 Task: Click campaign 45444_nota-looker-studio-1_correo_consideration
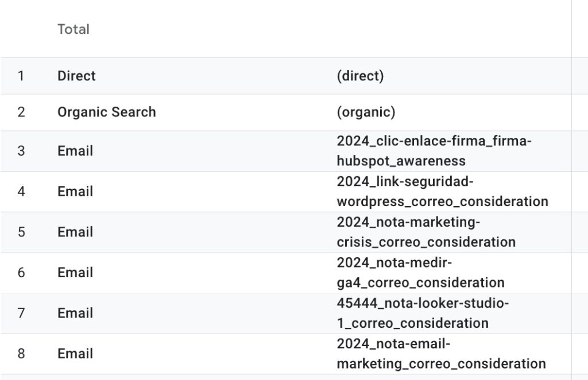click(423, 313)
